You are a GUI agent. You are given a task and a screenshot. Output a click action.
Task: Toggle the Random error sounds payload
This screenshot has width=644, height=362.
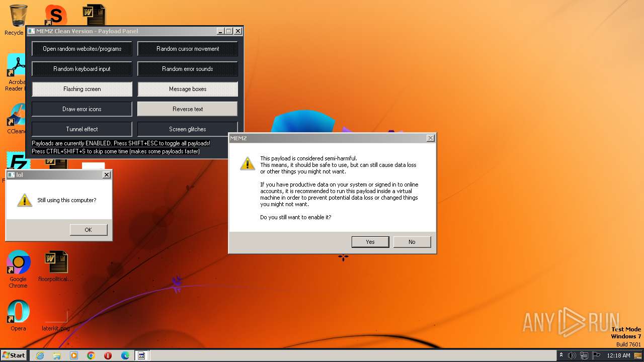[x=188, y=69]
